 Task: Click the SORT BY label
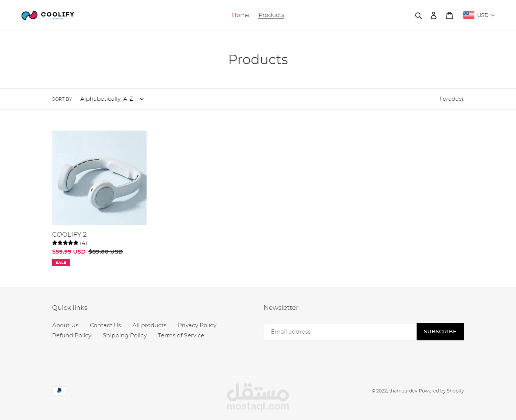pyautogui.click(x=62, y=99)
